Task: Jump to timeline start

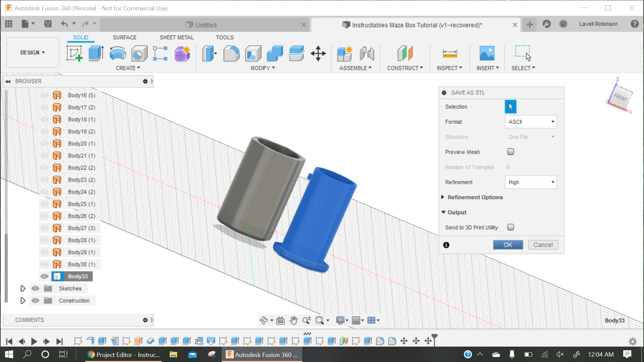Action: pos(9,342)
